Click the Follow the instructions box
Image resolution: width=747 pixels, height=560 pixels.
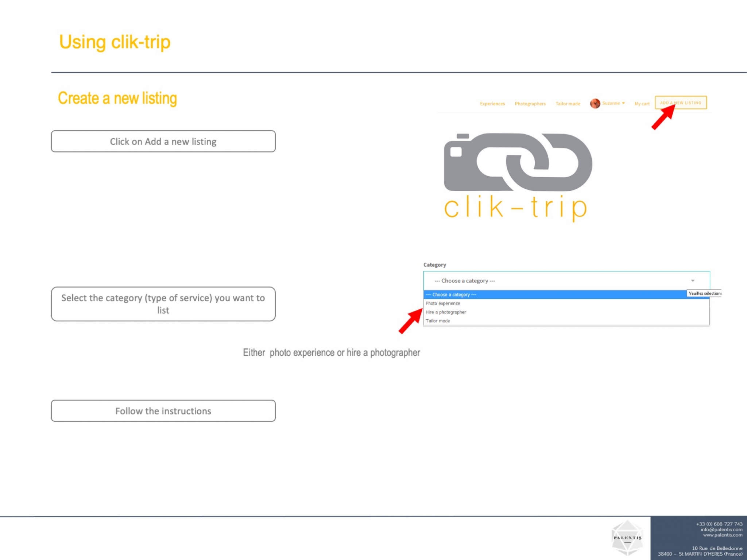pos(163,411)
